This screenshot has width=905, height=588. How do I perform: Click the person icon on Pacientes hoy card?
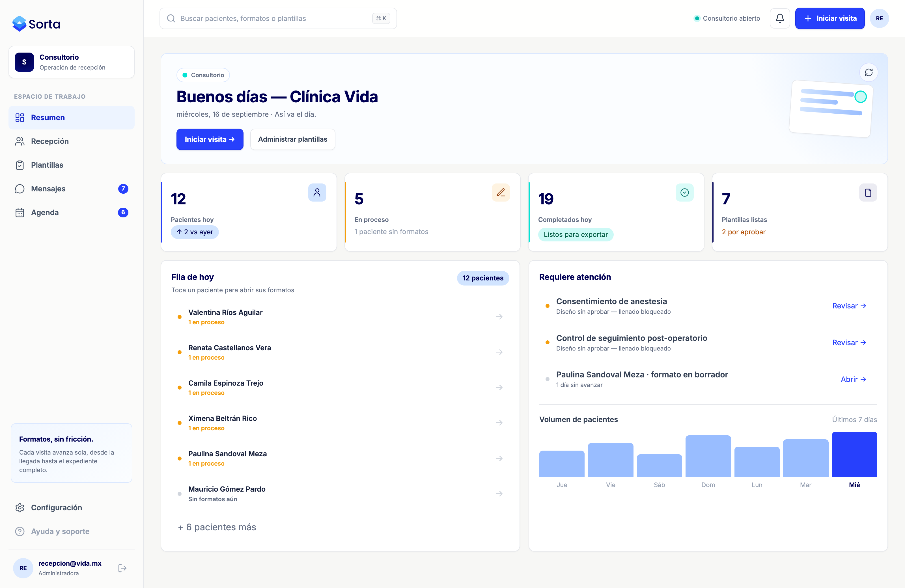[317, 193]
